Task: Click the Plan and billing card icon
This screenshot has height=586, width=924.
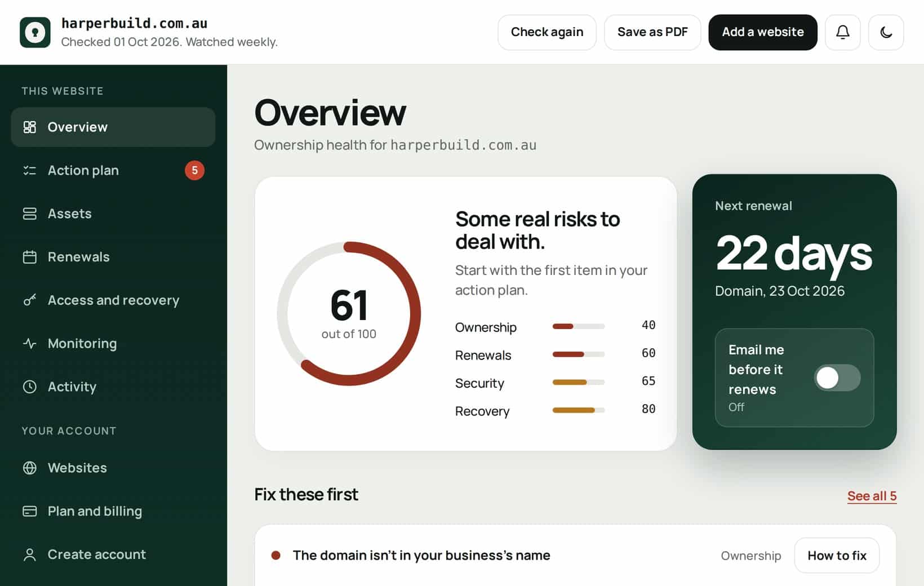Action: tap(29, 511)
